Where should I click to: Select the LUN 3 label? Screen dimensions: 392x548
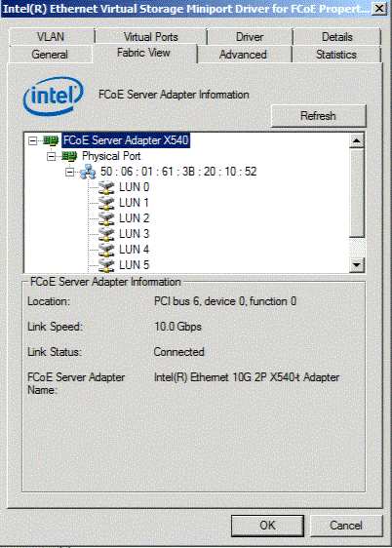(x=135, y=233)
